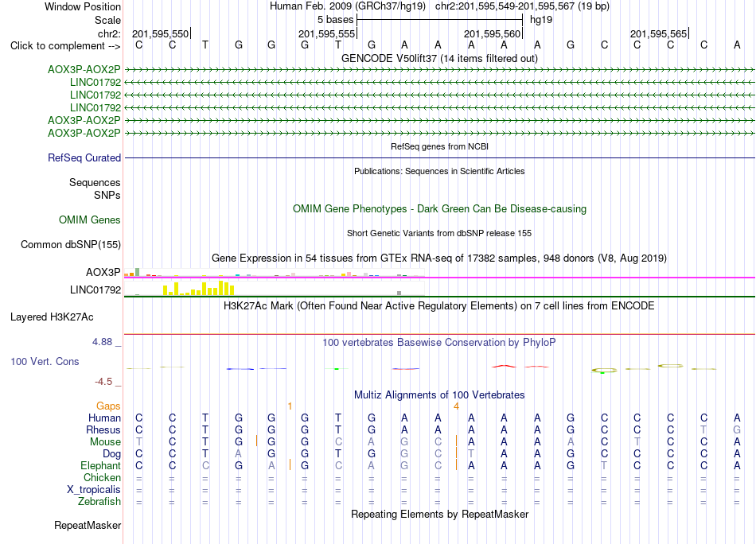Click the 'Click to complement -->' label
The width and height of the screenshot is (756, 544).
pyautogui.click(x=65, y=46)
